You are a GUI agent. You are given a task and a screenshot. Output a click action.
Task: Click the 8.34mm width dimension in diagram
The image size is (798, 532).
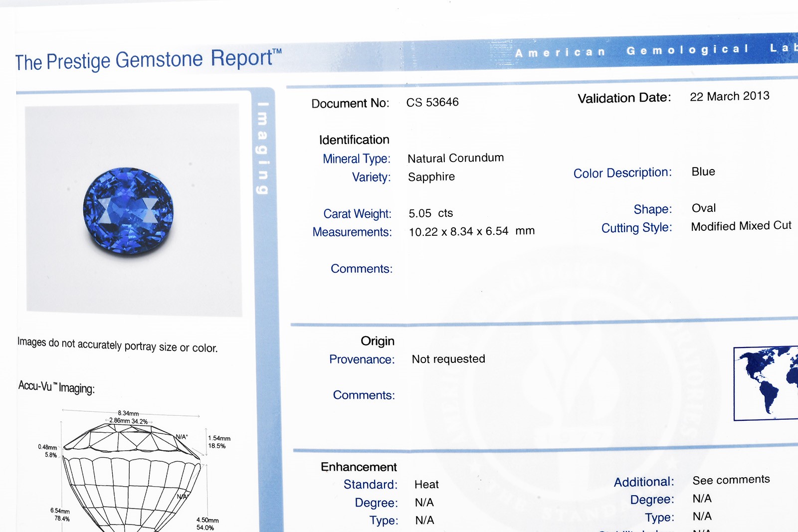128,413
